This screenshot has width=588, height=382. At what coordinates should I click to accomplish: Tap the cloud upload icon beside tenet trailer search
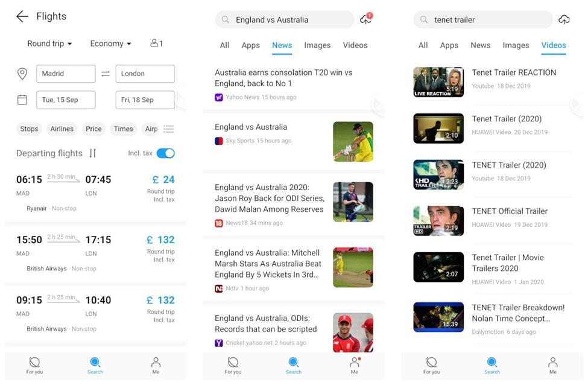pos(564,19)
